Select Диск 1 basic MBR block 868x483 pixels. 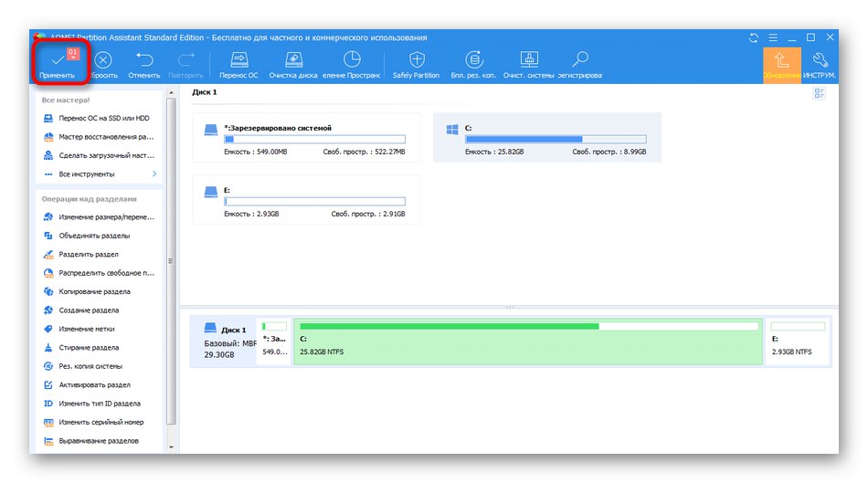pos(224,341)
